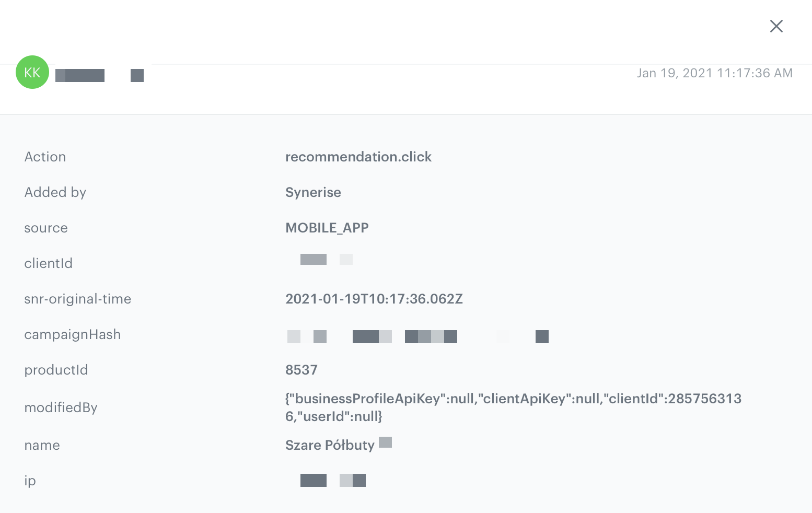Image resolution: width=812 pixels, height=513 pixels.
Task: Select the Action field label
Action: click(x=45, y=157)
